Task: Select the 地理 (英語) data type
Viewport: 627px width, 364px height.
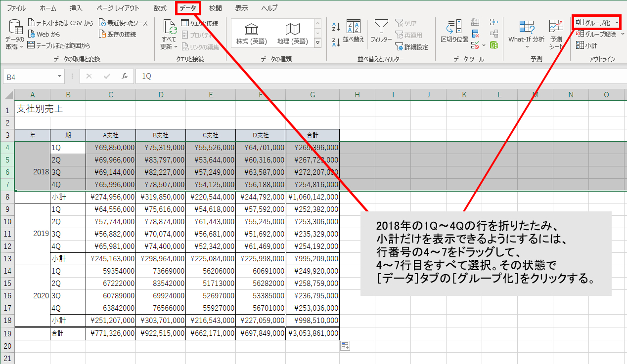Action: 293,34
